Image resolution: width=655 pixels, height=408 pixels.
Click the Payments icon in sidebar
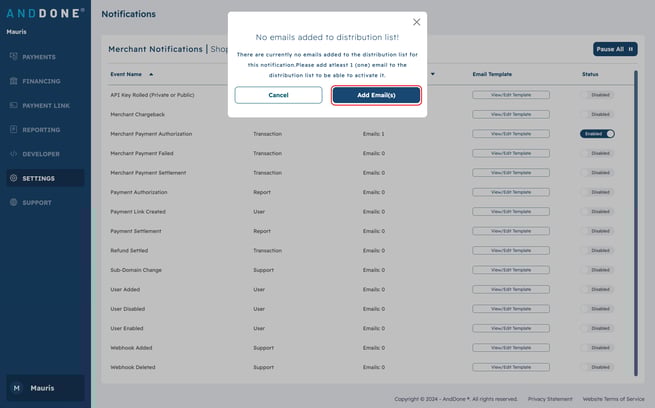pos(13,57)
